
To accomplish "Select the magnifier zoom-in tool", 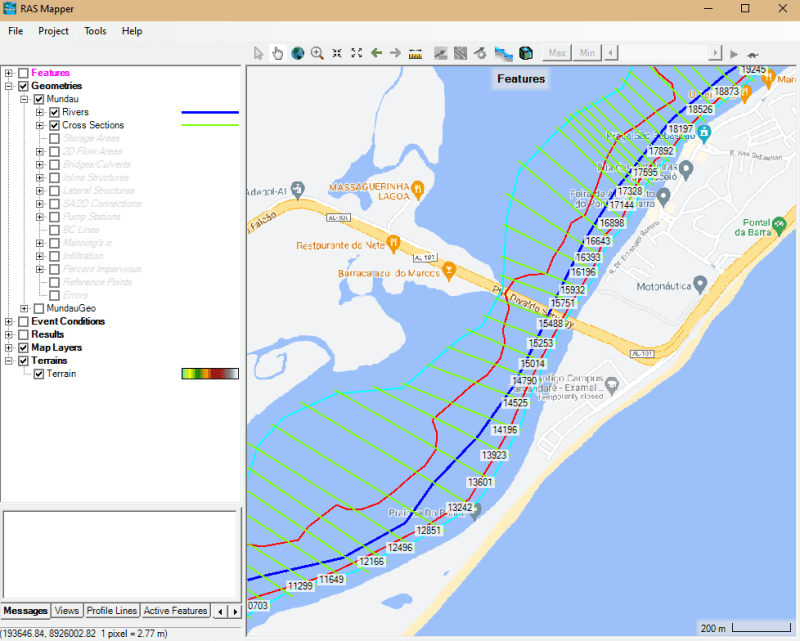I will (x=317, y=53).
